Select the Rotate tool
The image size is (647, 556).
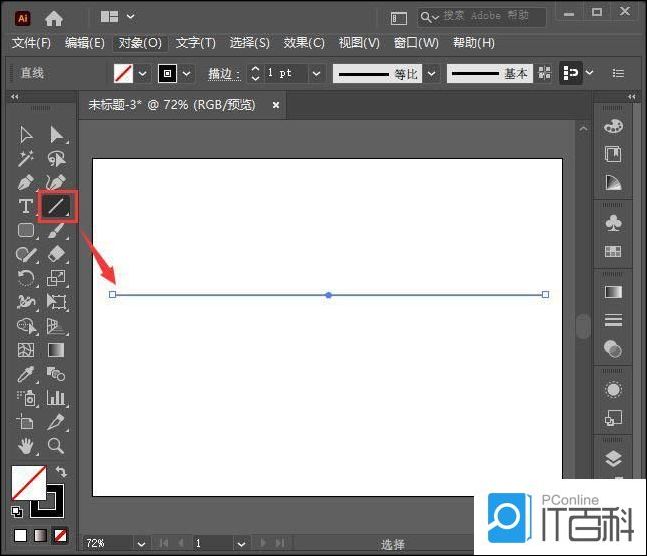(26, 278)
